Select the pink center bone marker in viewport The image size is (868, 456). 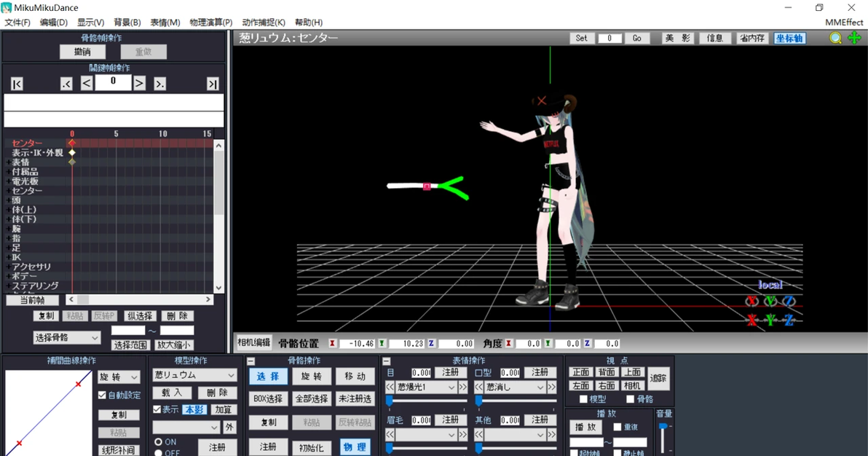click(427, 186)
